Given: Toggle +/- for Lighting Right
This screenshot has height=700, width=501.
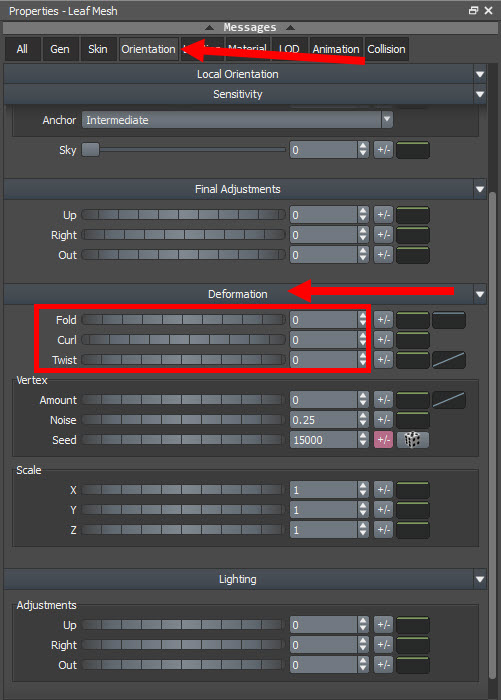Looking at the screenshot, I should 383,645.
